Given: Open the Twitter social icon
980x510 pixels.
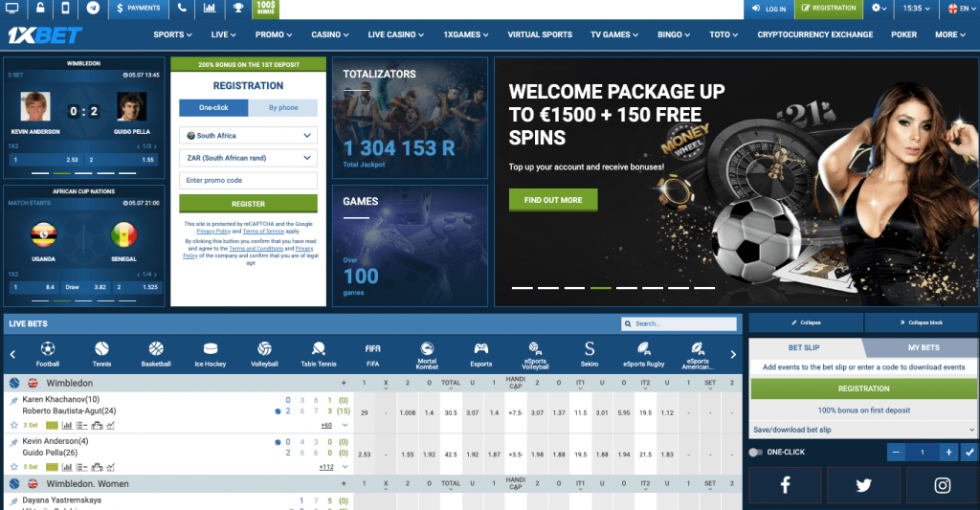Looking at the screenshot, I should pyautogui.click(x=864, y=485).
